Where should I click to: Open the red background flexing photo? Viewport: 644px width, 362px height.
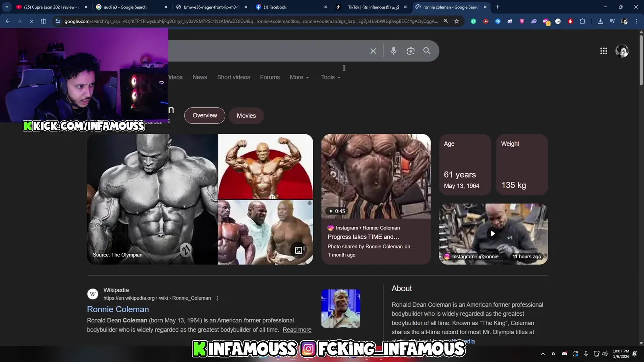point(266,166)
